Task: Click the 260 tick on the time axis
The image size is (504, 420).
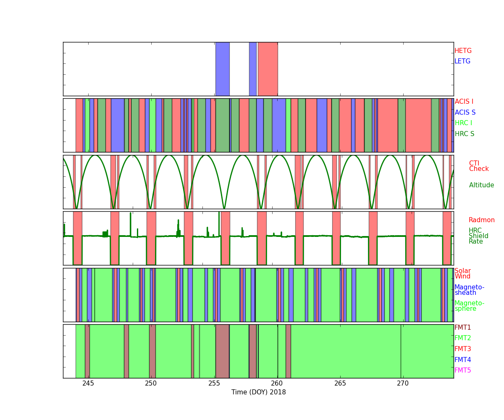Action: point(277,383)
